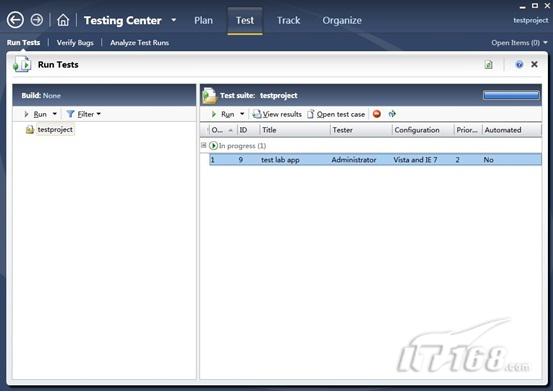Open the blue help icon
The height and width of the screenshot is (392, 553).
point(519,64)
